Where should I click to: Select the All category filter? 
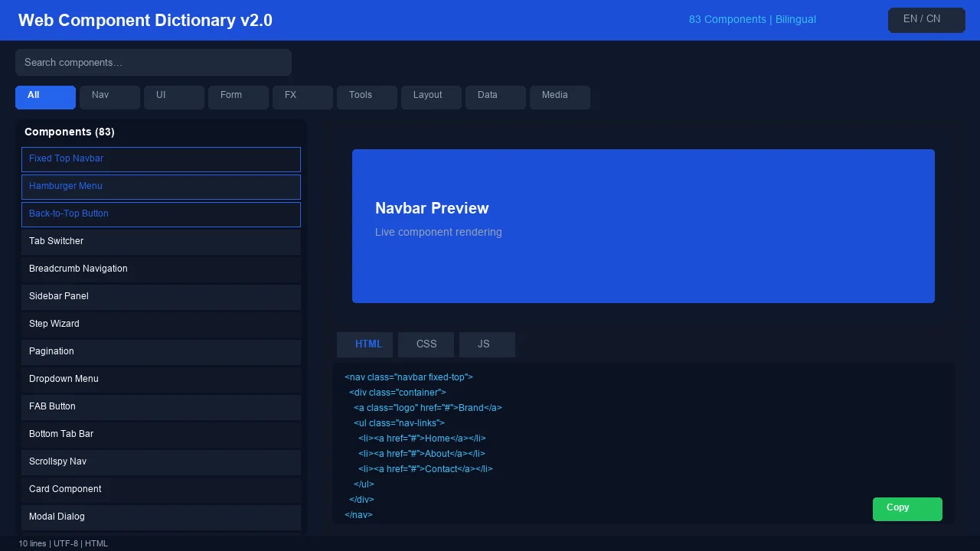(x=45, y=97)
